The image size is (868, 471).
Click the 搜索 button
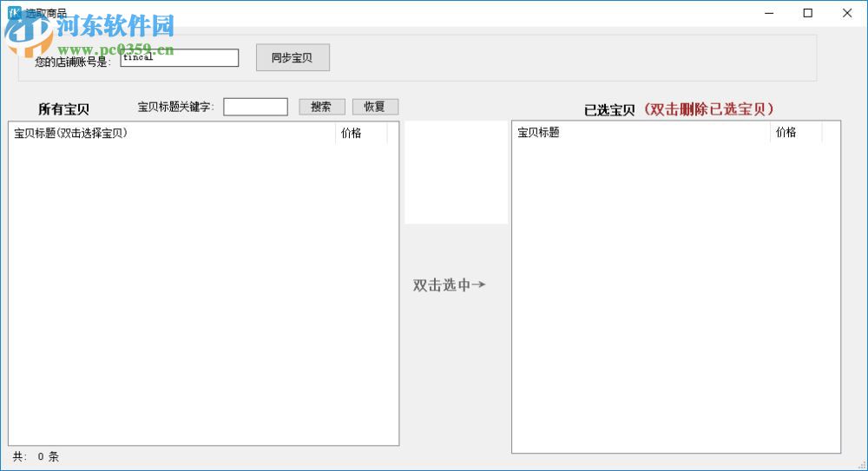(x=322, y=107)
